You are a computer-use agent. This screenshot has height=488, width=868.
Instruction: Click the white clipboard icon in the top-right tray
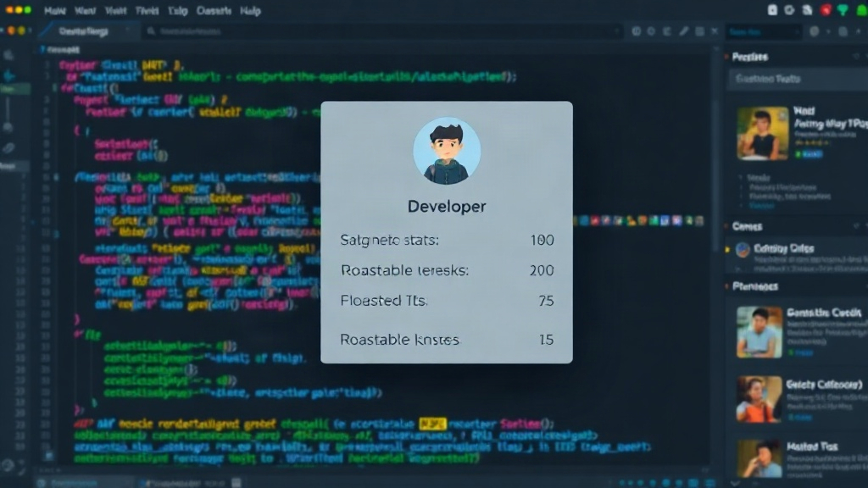(x=772, y=10)
